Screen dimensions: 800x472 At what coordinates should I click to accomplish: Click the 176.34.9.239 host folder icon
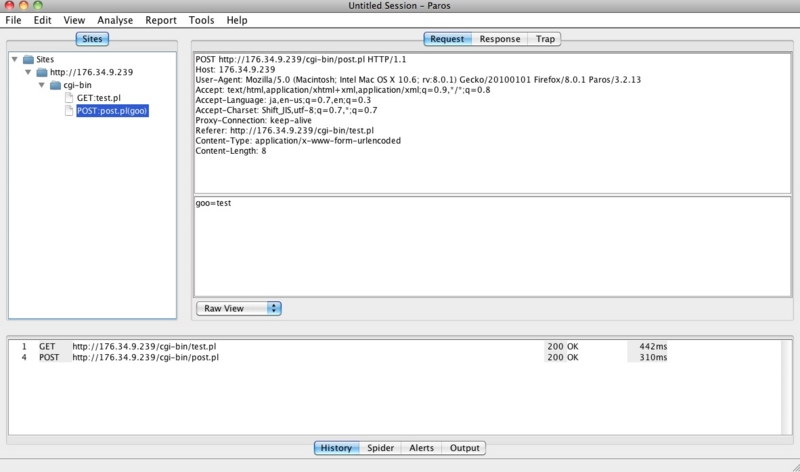[42, 72]
